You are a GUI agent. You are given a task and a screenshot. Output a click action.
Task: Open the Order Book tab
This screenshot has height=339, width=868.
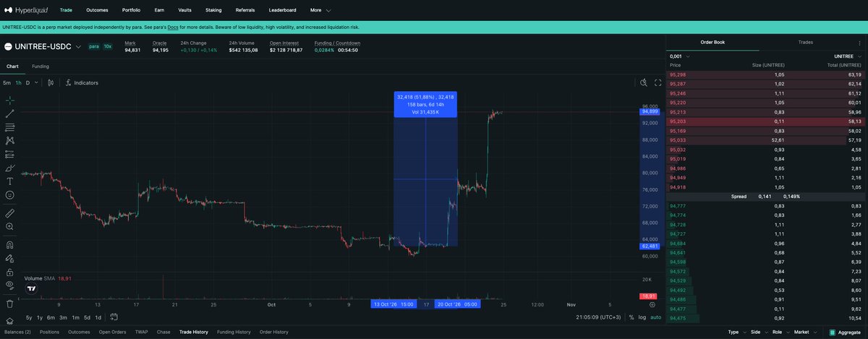tap(712, 43)
